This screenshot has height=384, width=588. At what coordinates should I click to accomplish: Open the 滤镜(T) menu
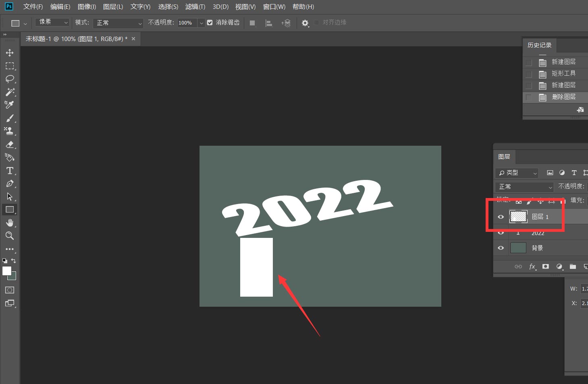tap(195, 6)
